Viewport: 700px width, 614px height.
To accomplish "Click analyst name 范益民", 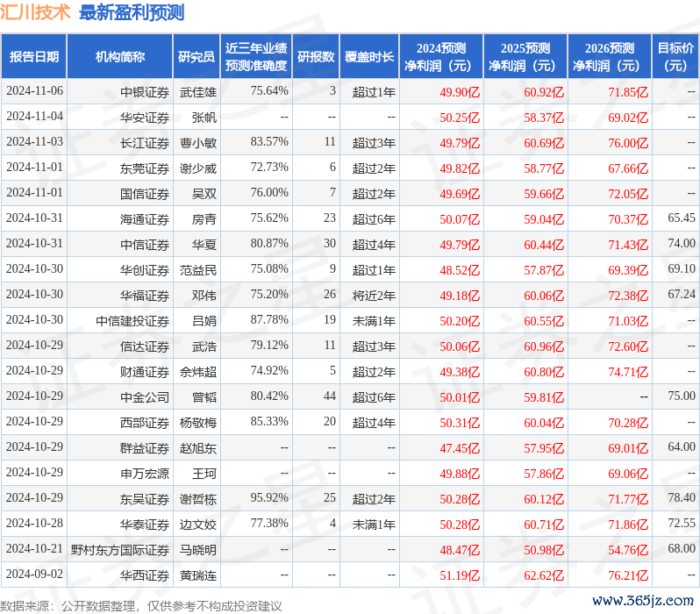I will [x=198, y=270].
